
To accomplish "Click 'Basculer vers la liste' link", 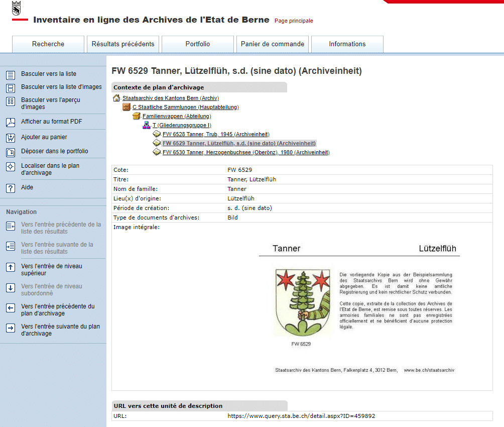I will (49, 74).
